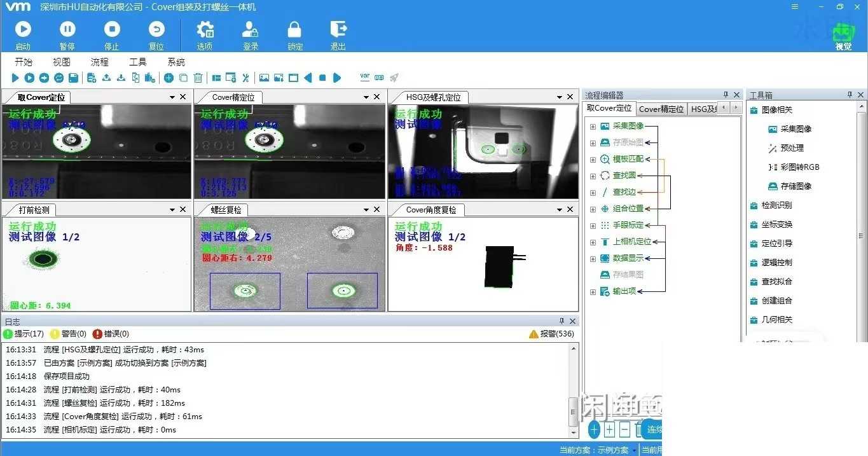Open the 系统 menu

(x=176, y=62)
